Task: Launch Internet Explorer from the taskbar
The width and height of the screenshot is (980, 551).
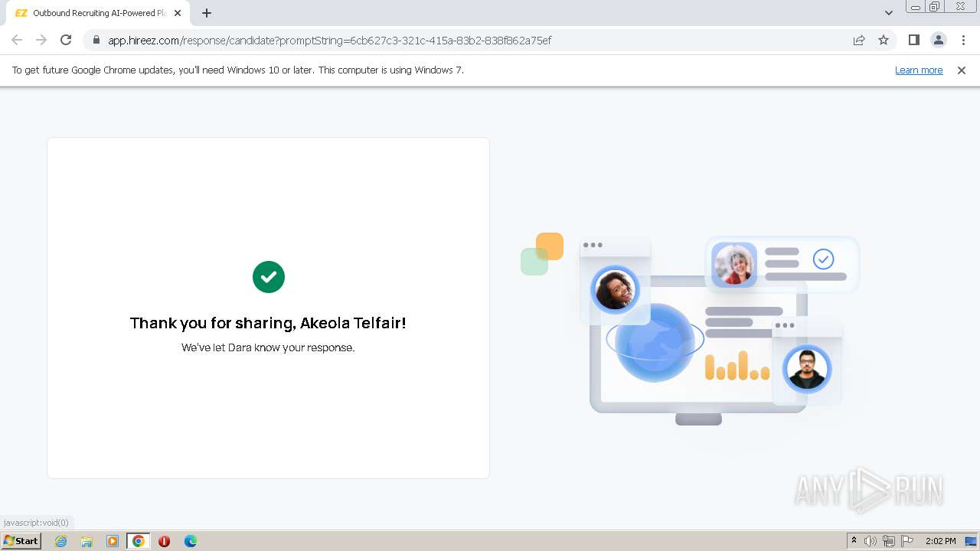Action: 60,541
